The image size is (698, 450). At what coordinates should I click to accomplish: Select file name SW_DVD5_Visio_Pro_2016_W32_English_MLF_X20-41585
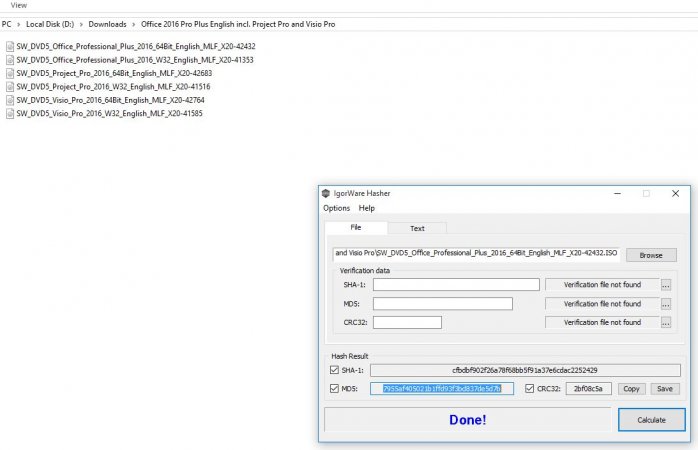(x=110, y=114)
